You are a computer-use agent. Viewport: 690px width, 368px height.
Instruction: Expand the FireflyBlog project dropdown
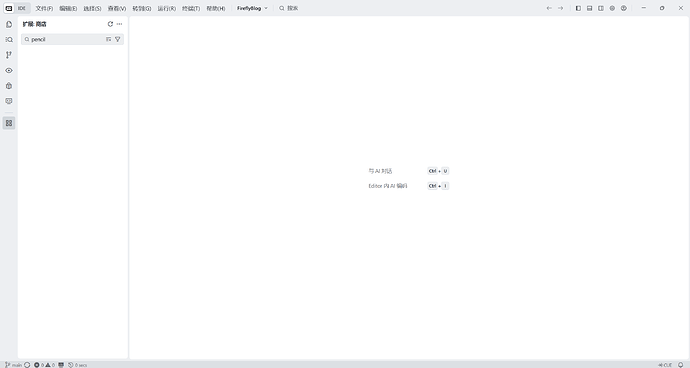pyautogui.click(x=252, y=8)
